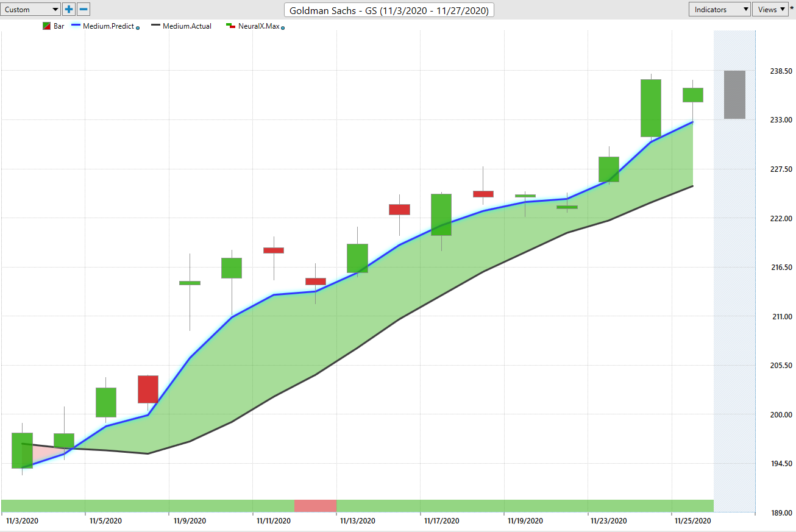Click the 11/11/2020 date axis label
The height and width of the screenshot is (532, 796).
(x=274, y=521)
